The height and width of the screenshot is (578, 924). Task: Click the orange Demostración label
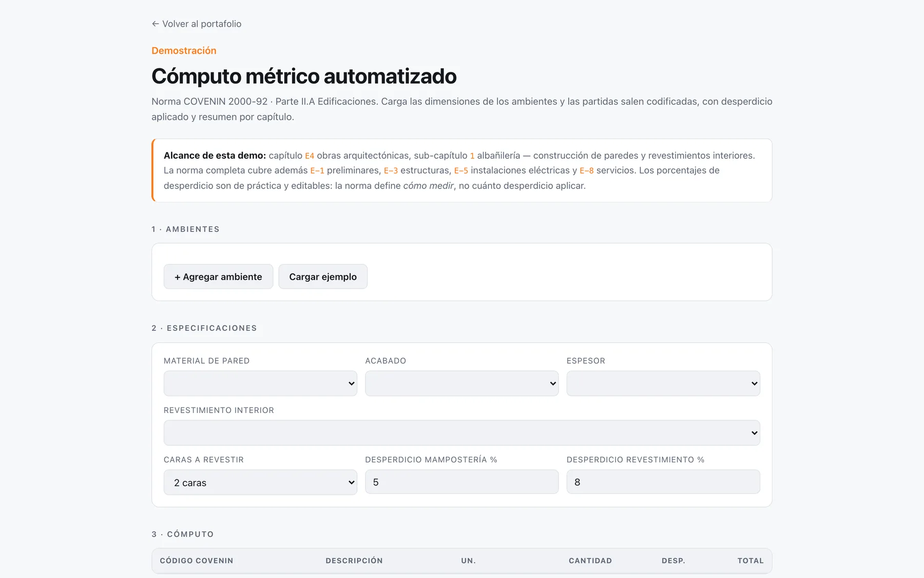[x=184, y=50]
